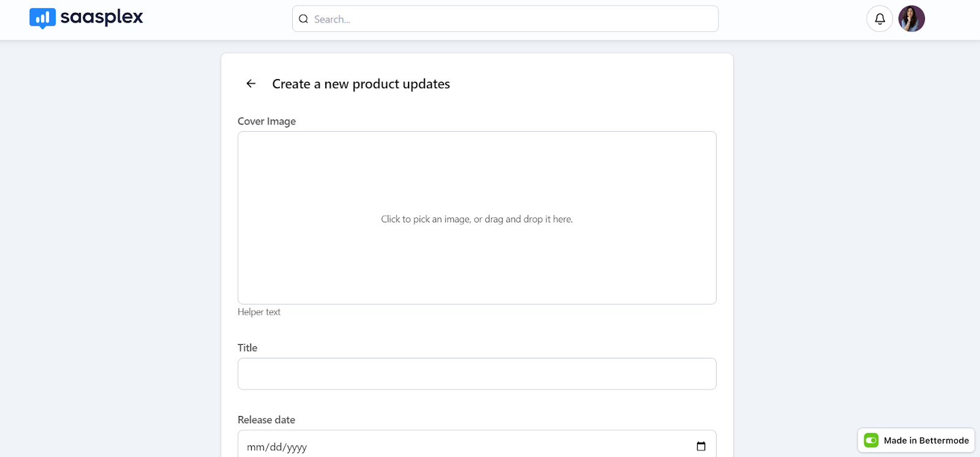This screenshot has height=457, width=980.
Task: Click into the Title input field
Action: coord(477,374)
